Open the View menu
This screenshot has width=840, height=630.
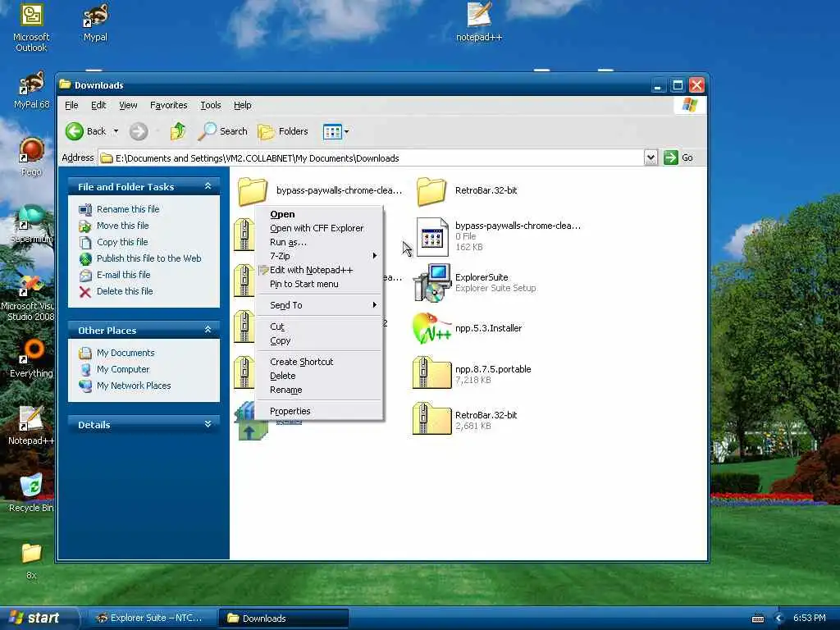[x=128, y=105]
